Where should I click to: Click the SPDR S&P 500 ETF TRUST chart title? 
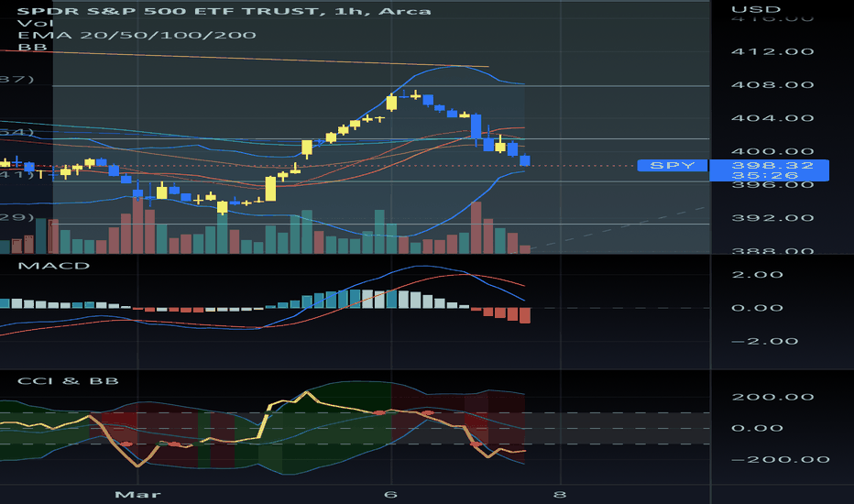224,11
